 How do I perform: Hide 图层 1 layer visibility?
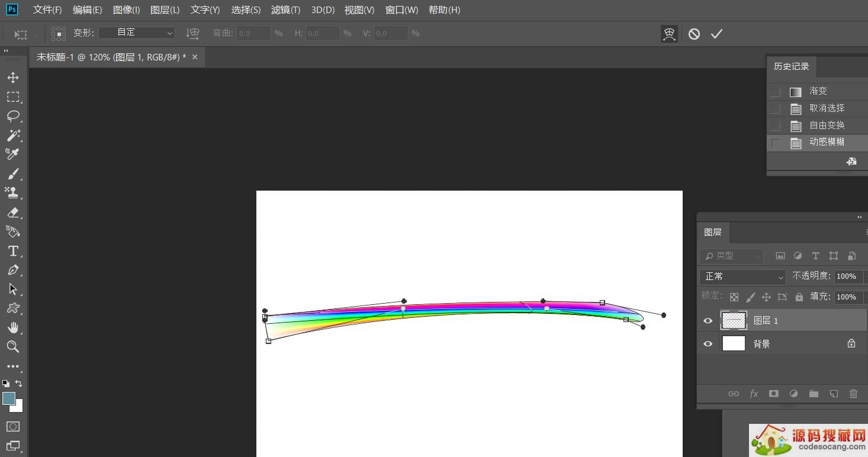(708, 321)
